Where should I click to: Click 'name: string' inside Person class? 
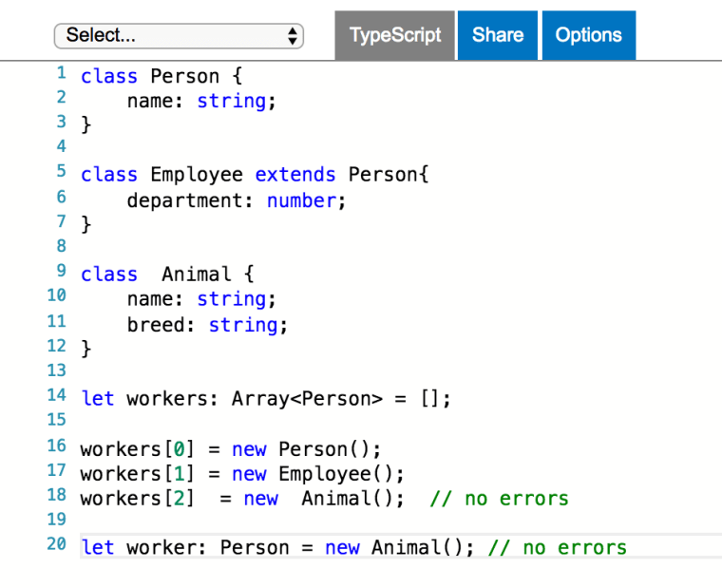click(x=200, y=102)
